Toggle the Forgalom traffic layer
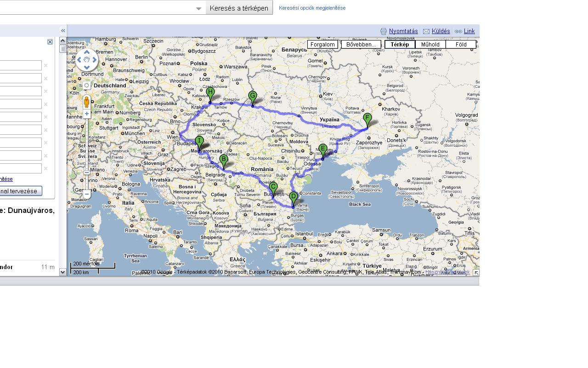The image size is (588, 368). click(322, 45)
